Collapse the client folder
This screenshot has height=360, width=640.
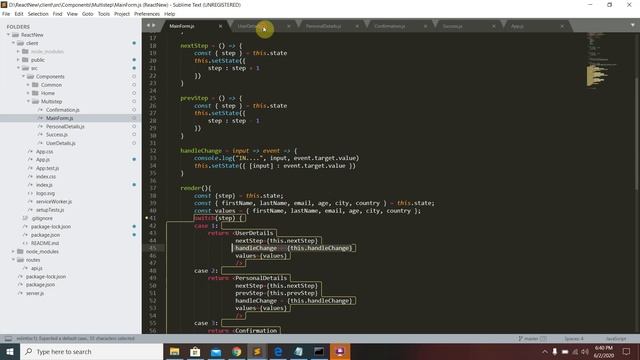pyautogui.click(x=13, y=43)
